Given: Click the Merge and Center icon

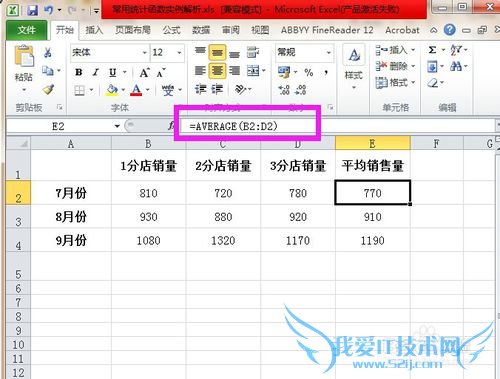Looking at the screenshot, I should (253, 71).
